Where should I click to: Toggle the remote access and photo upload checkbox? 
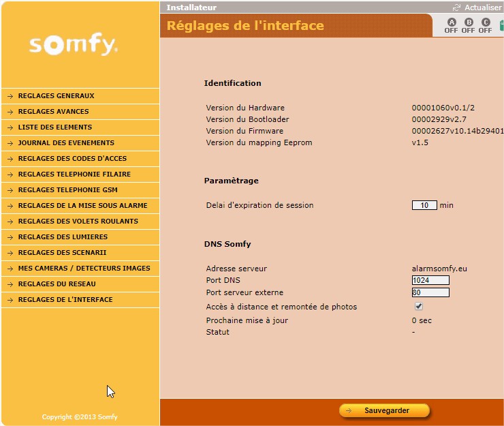click(x=419, y=307)
